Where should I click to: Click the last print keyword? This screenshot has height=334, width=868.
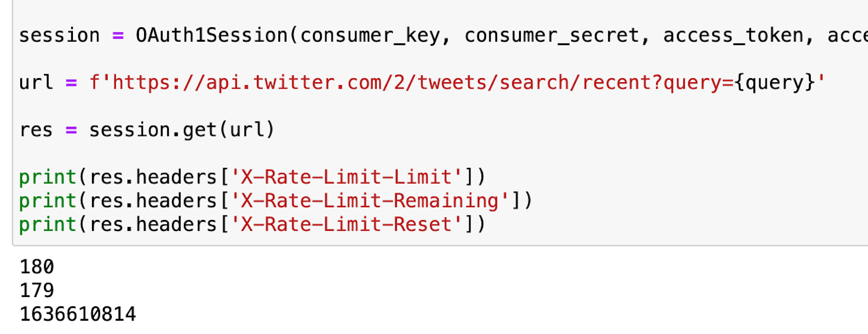[x=47, y=224]
